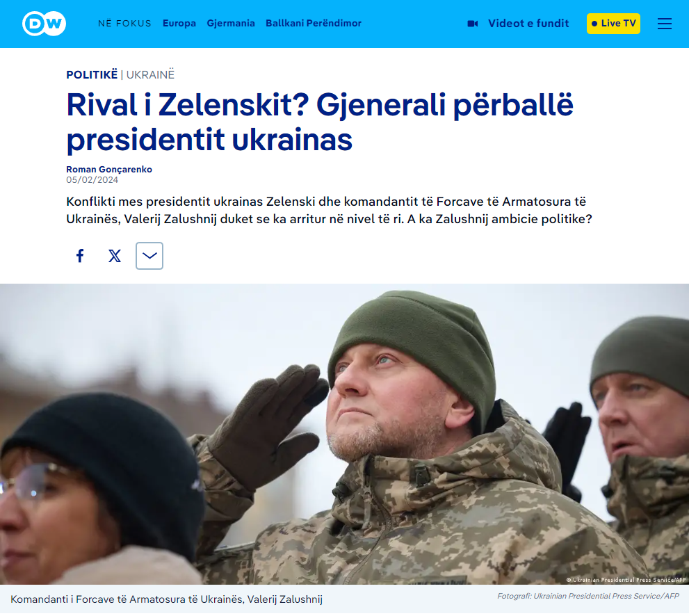
Task: Click the article publication date
Action: pyautogui.click(x=92, y=179)
